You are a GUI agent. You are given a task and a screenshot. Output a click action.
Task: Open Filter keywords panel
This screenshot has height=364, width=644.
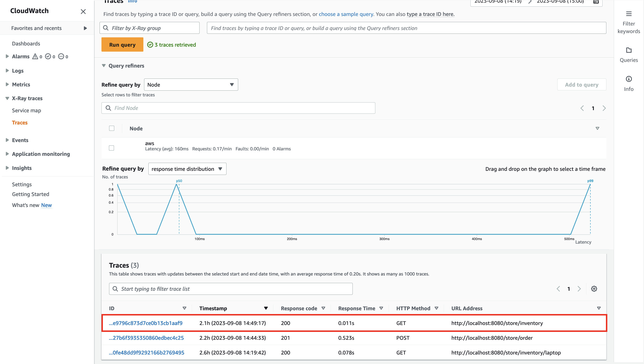(629, 22)
